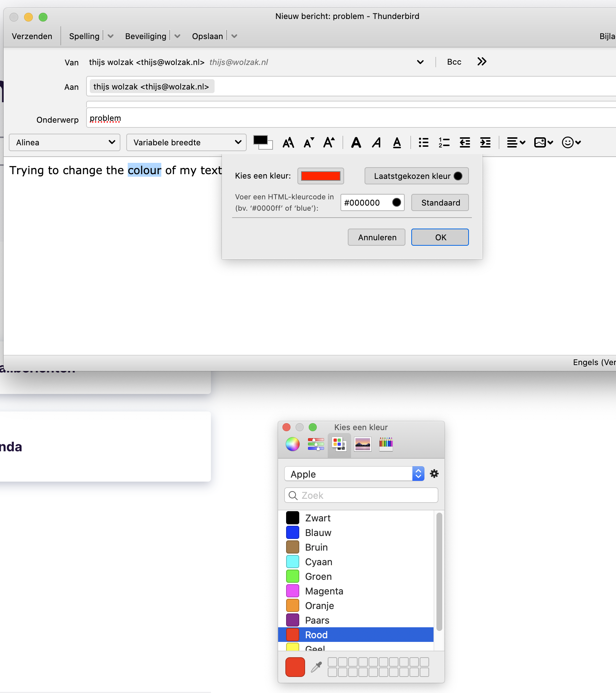Image resolution: width=616 pixels, height=693 pixels.
Task: Switch to the image palettes picker tab
Action: [363, 444]
